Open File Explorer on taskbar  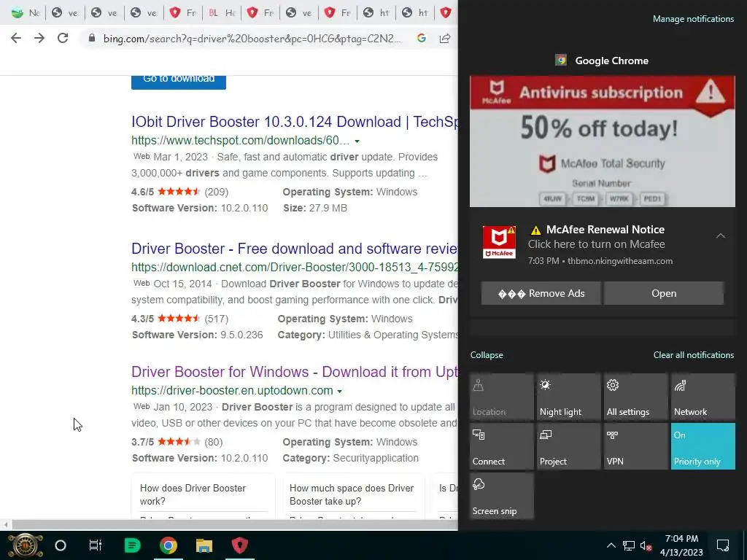click(x=204, y=545)
